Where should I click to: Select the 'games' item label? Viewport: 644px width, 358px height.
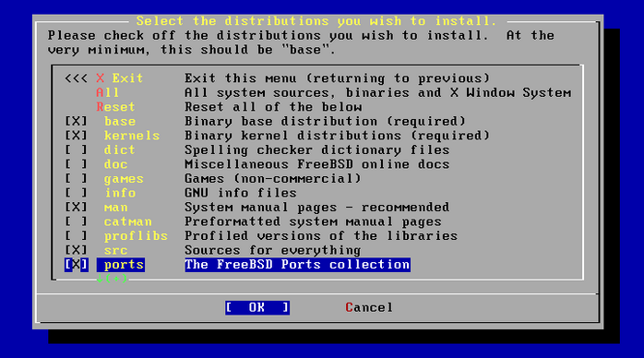pyautogui.click(x=124, y=179)
